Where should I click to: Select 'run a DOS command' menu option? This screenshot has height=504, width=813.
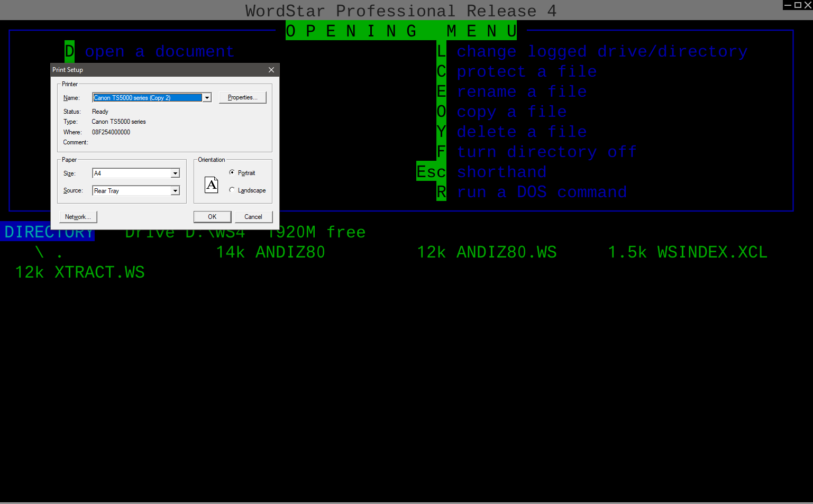tap(542, 192)
